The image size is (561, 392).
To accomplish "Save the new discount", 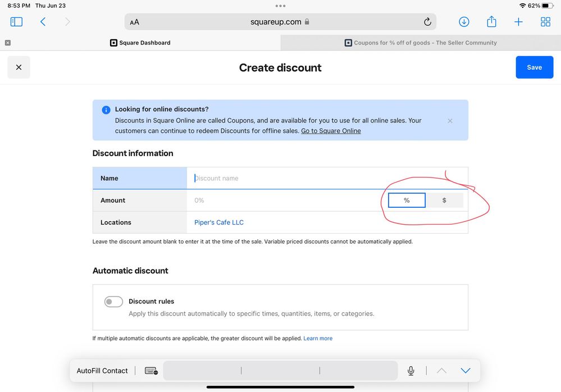I will tap(535, 67).
